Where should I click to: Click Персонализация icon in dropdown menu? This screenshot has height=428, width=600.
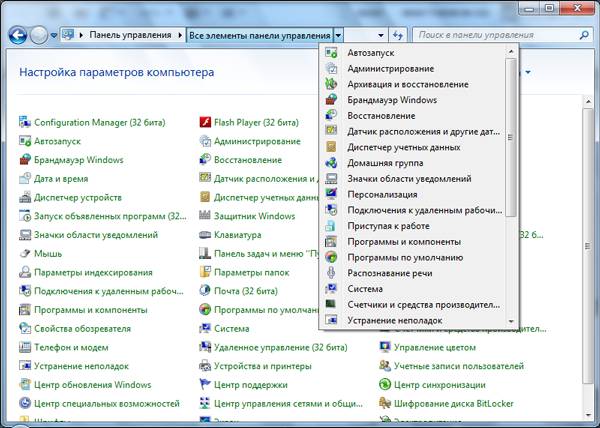pyautogui.click(x=331, y=194)
